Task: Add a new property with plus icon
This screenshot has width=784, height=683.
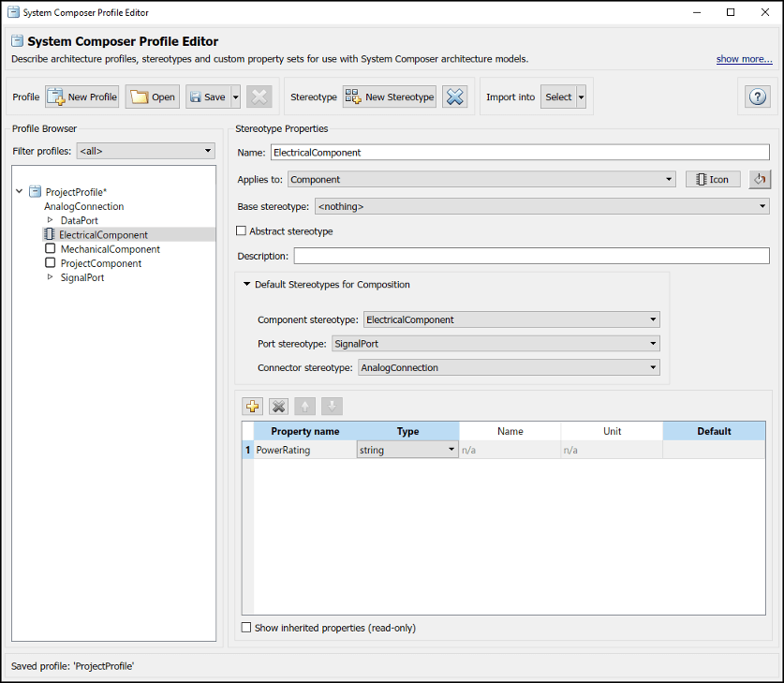Action: click(253, 407)
